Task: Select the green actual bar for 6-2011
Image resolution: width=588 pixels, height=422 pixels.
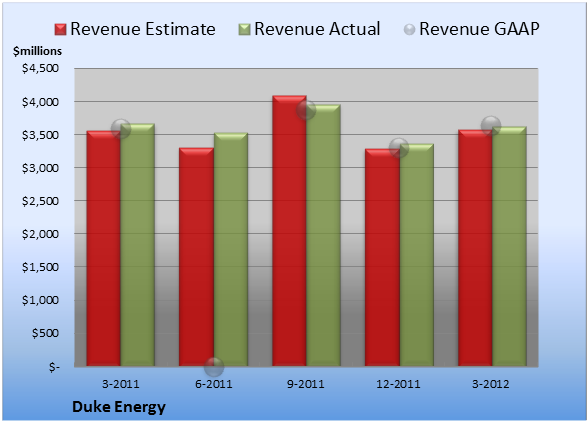Action: [x=231, y=249]
